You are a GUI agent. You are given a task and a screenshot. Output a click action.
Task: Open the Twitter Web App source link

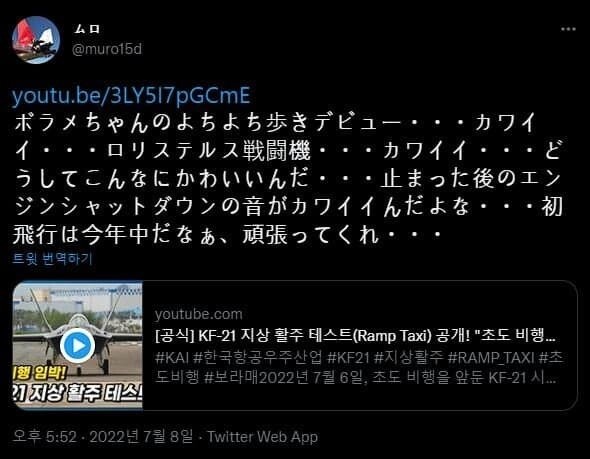(263, 437)
